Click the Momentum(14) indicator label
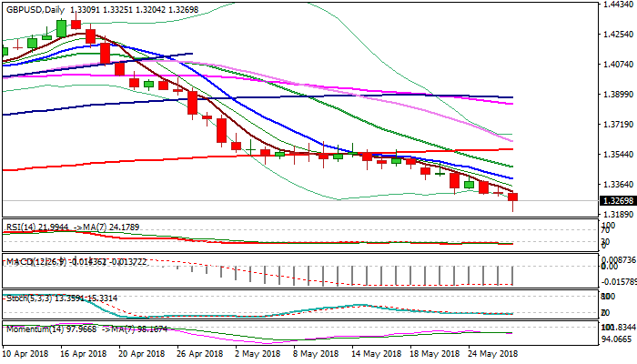This screenshot has height=364, width=637. point(35,328)
